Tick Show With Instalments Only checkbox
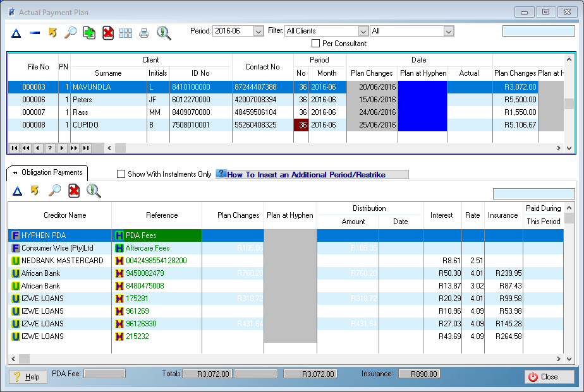The width and height of the screenshot is (584, 392). click(121, 174)
